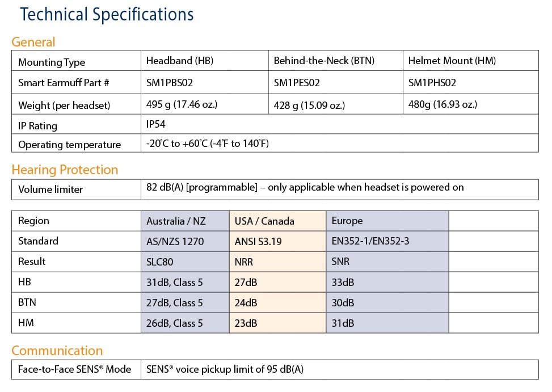This screenshot has width=552, height=392.
Task: Click part number SM1PES02
Action: [297, 83]
